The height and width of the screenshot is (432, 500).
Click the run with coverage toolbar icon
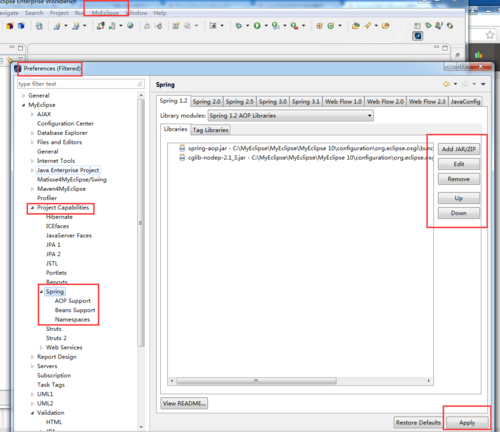point(275,26)
